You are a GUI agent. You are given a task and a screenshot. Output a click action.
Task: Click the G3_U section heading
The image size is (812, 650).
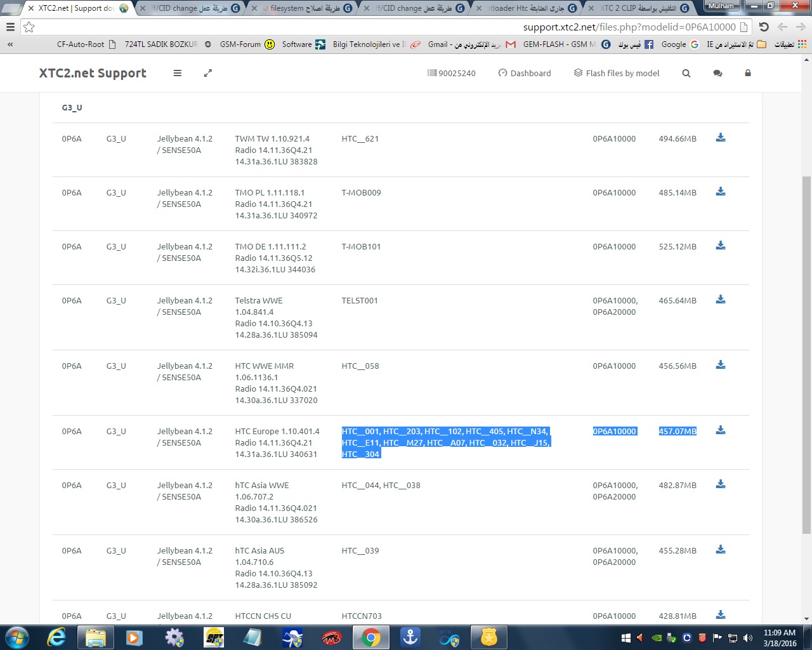tap(72, 107)
